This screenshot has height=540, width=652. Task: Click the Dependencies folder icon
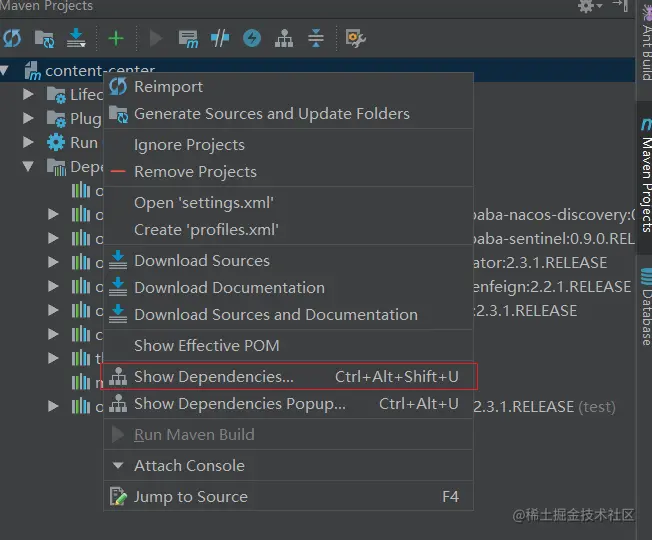click(56, 167)
